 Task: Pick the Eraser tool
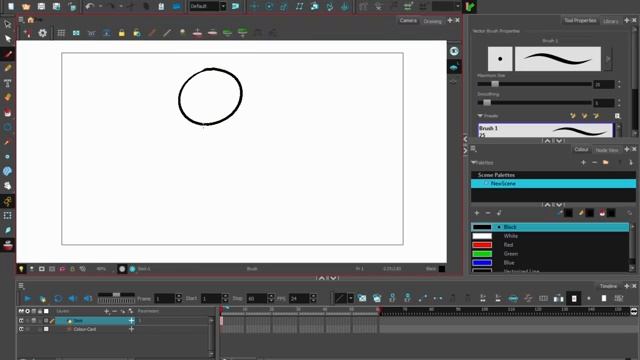tap(8, 98)
